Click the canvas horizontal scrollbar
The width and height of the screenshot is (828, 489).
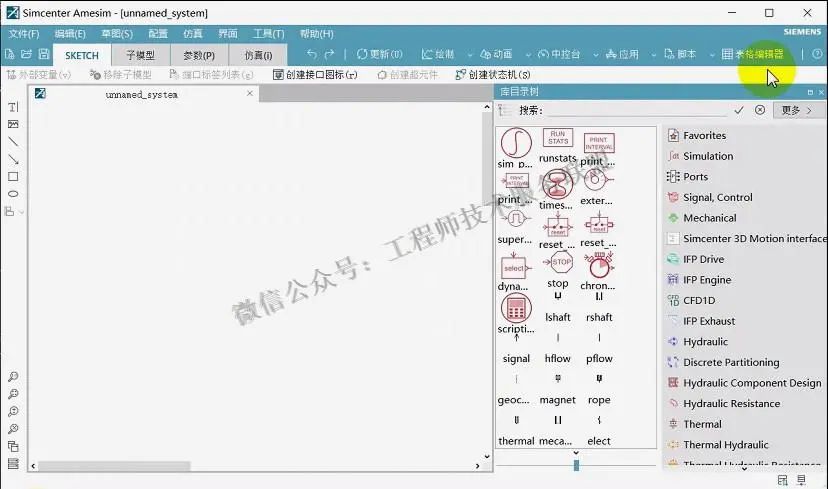pyautogui.click(x=114, y=466)
